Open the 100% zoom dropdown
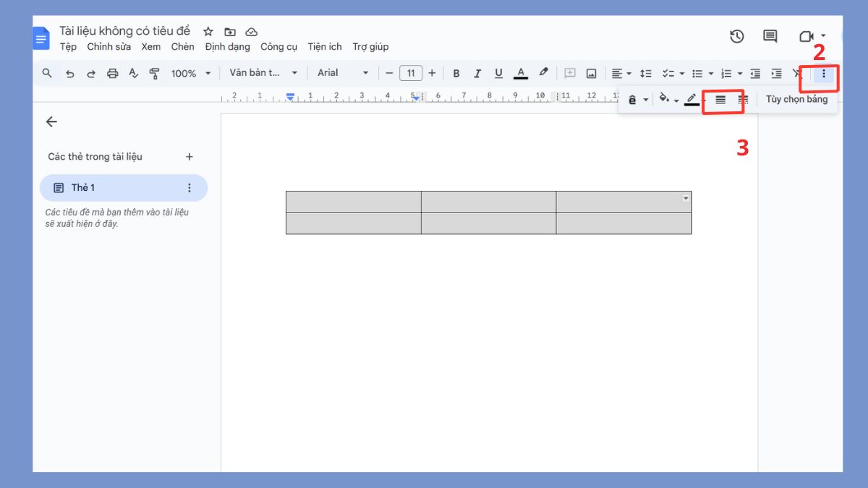Viewport: 868px width, 488px height. coord(191,73)
